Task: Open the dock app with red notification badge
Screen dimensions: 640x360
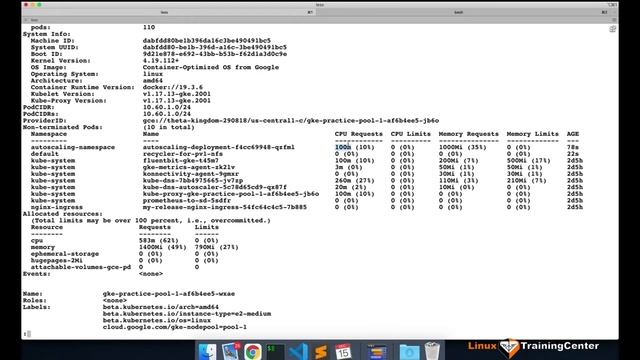Action: [231, 351]
